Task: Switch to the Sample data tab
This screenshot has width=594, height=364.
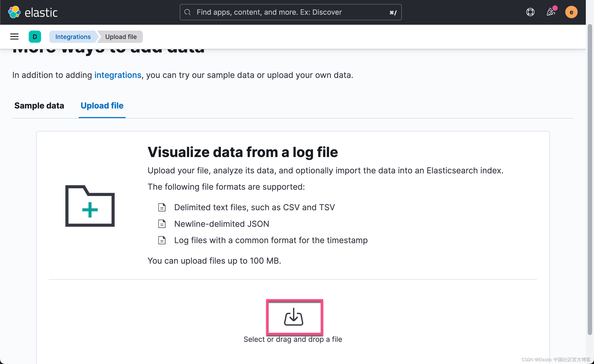Action: point(39,105)
